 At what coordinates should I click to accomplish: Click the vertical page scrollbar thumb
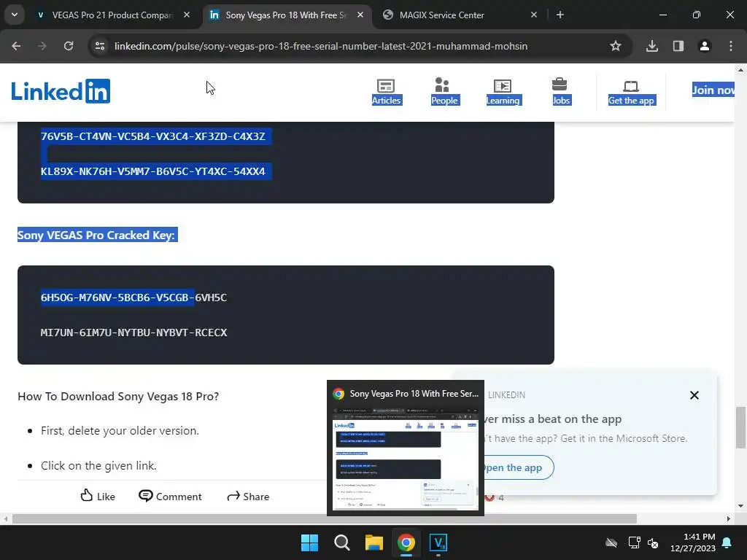(740, 427)
